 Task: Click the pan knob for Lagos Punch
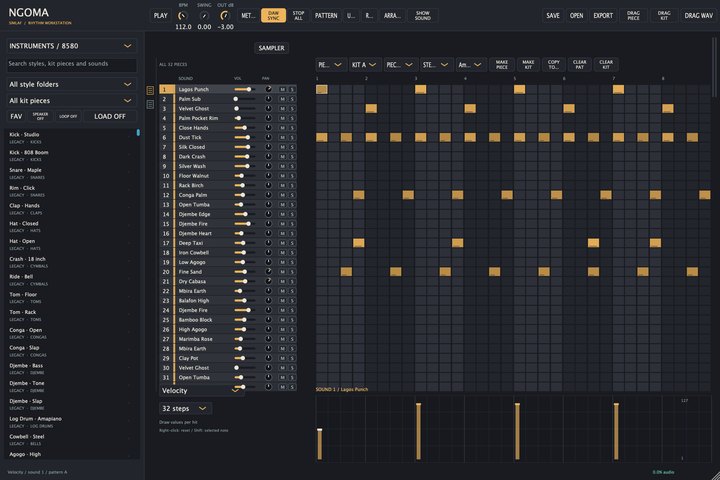coord(268,89)
